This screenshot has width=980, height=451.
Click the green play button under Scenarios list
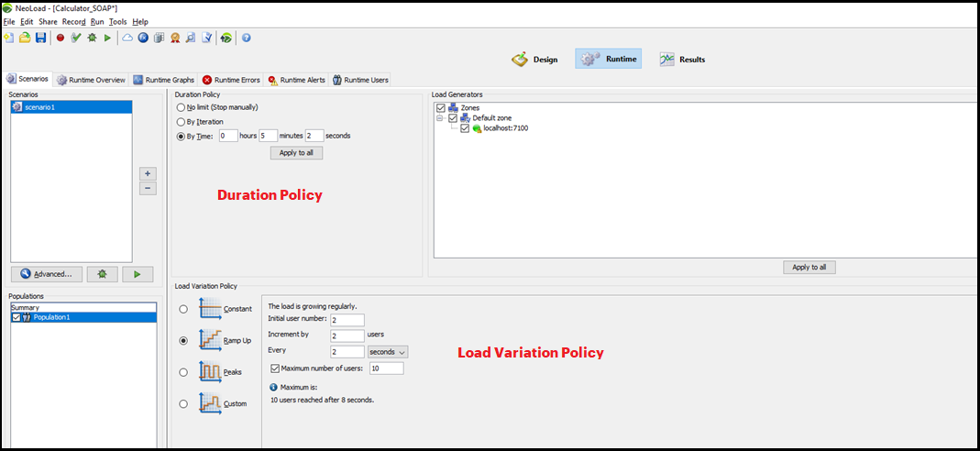[x=138, y=273]
